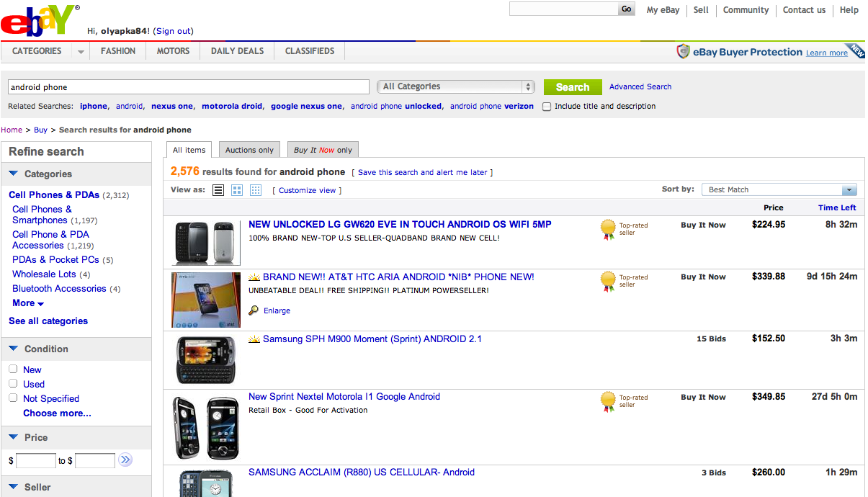Click Learn more about Buyer Protection
The width and height of the screenshot is (868, 497).
click(x=826, y=53)
